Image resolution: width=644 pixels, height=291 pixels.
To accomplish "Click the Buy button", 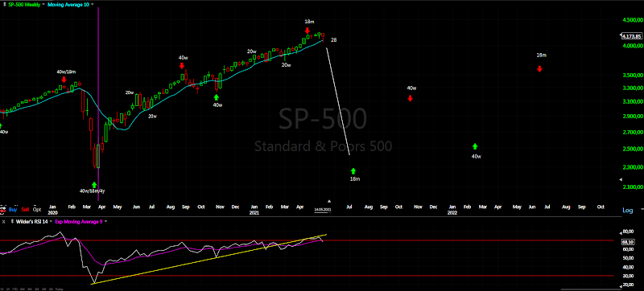I will [x=13, y=209].
